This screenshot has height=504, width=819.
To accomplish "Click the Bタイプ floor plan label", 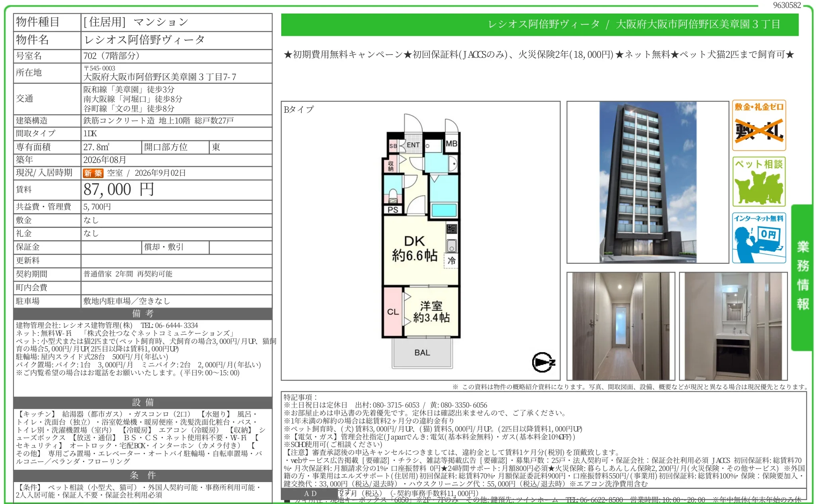I will [299, 110].
